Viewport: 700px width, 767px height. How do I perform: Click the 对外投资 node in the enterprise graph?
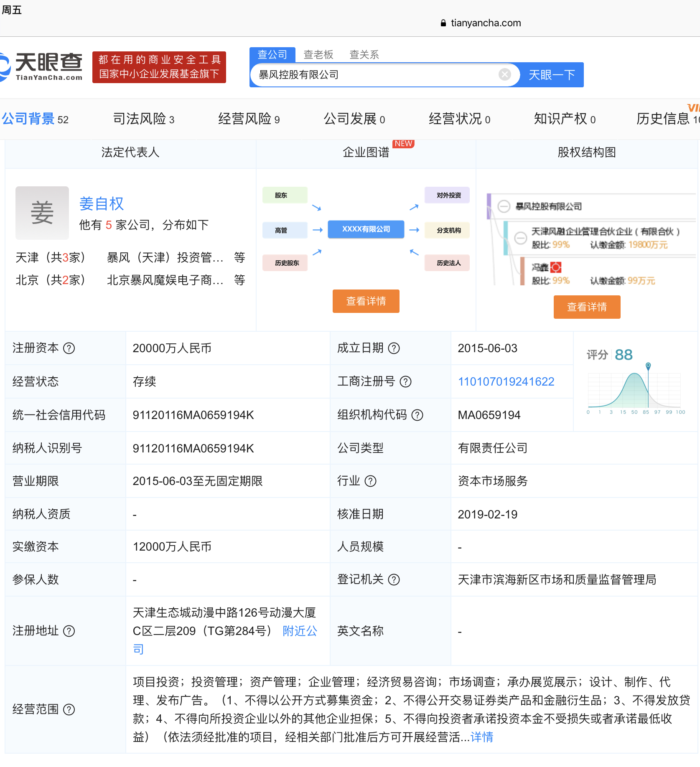coord(447,195)
